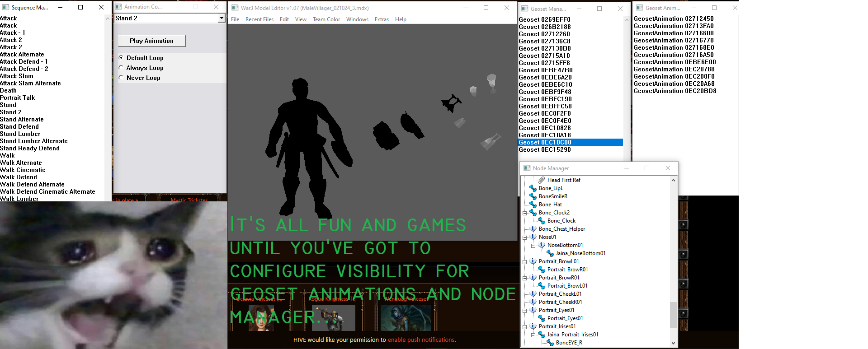Collapse the Jaina_Portrait_Irises01 tree node
This screenshot has height=349, width=868.
(533, 335)
